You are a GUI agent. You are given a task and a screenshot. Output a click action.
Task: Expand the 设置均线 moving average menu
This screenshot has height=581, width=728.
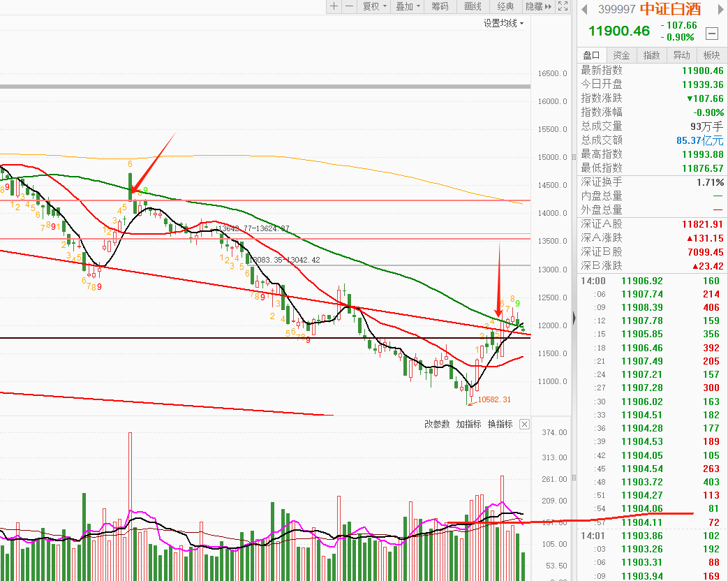[503, 23]
